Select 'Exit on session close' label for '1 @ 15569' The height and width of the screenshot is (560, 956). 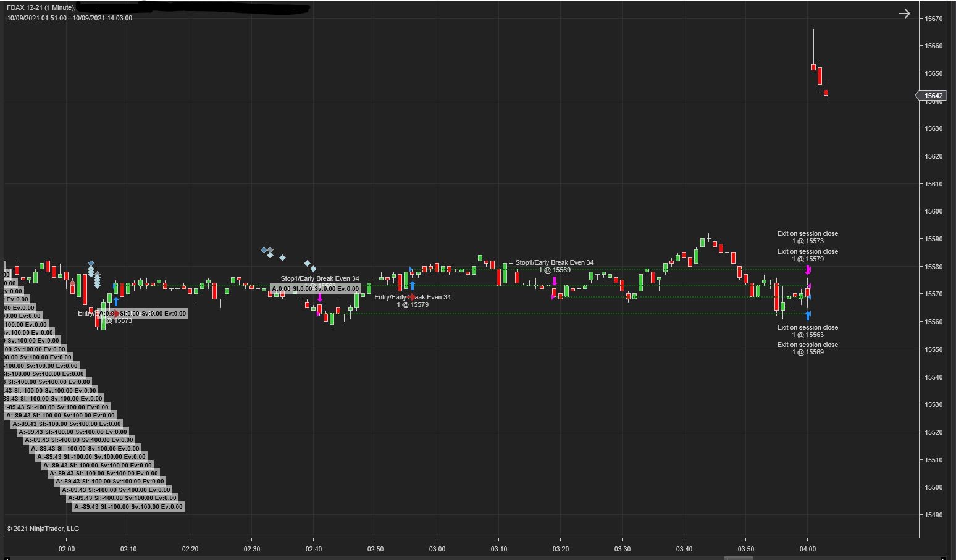pyautogui.click(x=808, y=348)
